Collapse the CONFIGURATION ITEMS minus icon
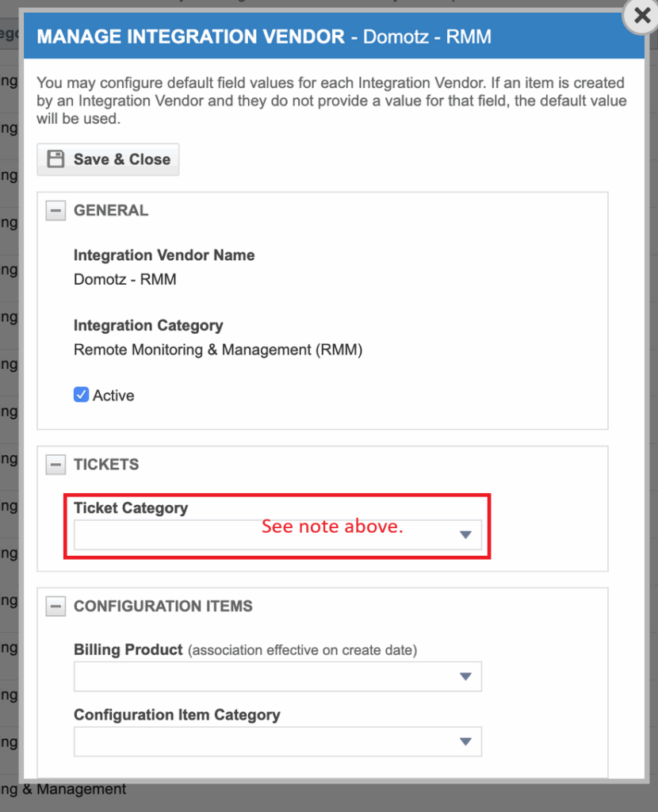This screenshot has width=658, height=812. tap(55, 607)
